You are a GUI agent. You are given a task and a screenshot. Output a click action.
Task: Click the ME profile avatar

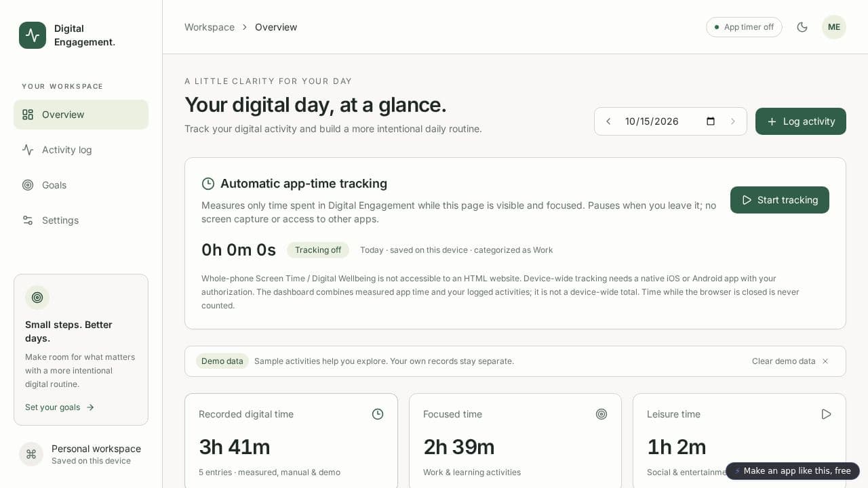834,27
